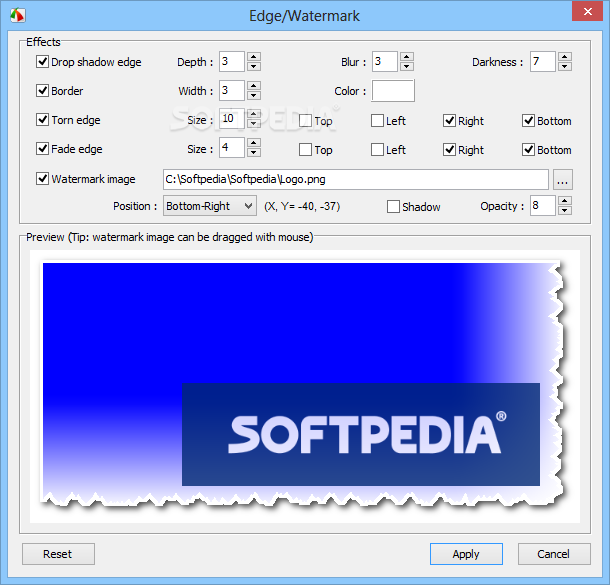Decrease Depth value with down arrow

254,67
